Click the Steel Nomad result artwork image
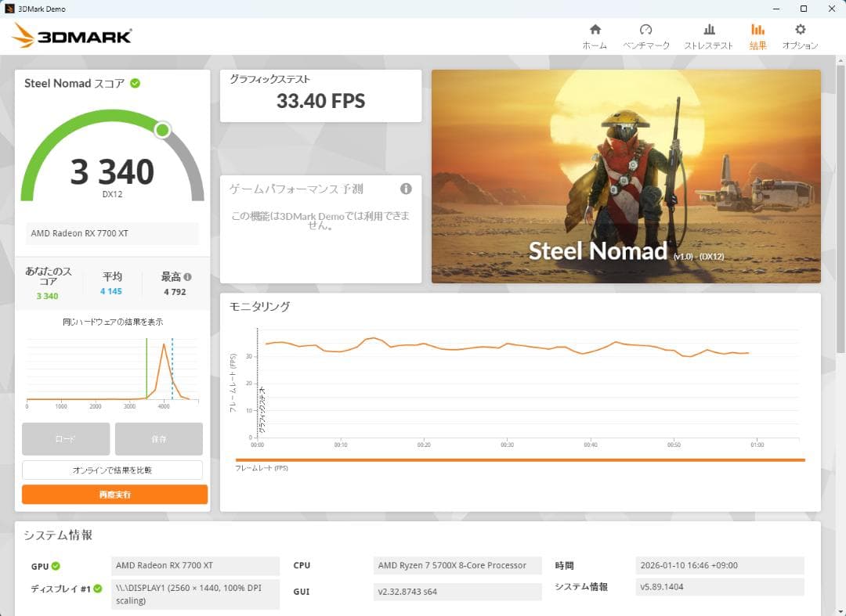846x616 pixels. (x=625, y=176)
